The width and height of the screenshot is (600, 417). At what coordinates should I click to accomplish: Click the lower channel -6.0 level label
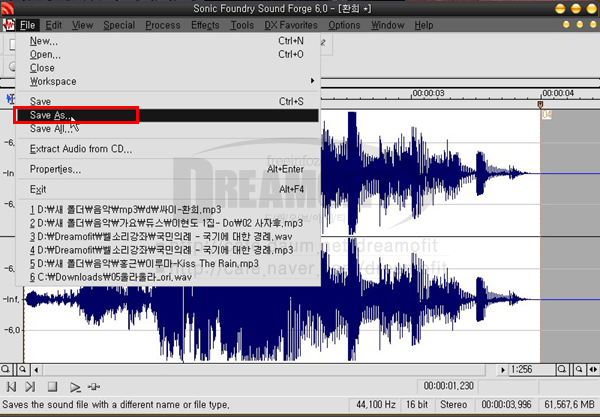(11, 330)
